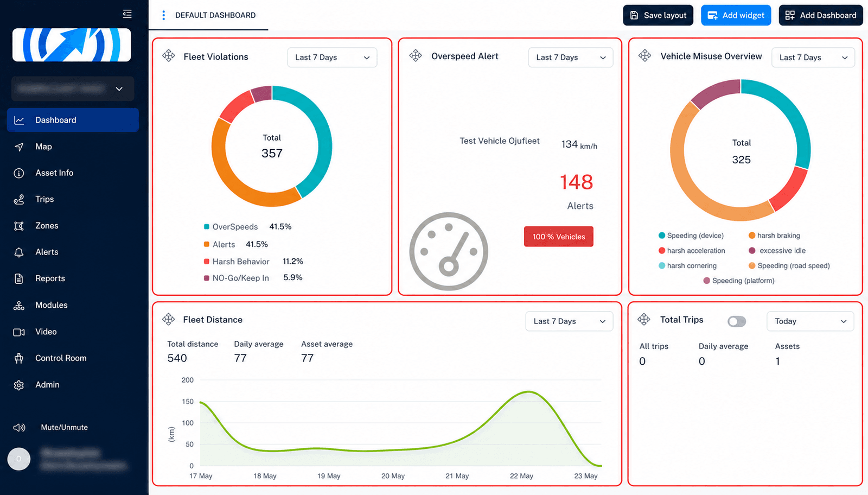
Task: Click the speedometer gauge icon in Overspeed Alert
Action: point(449,251)
